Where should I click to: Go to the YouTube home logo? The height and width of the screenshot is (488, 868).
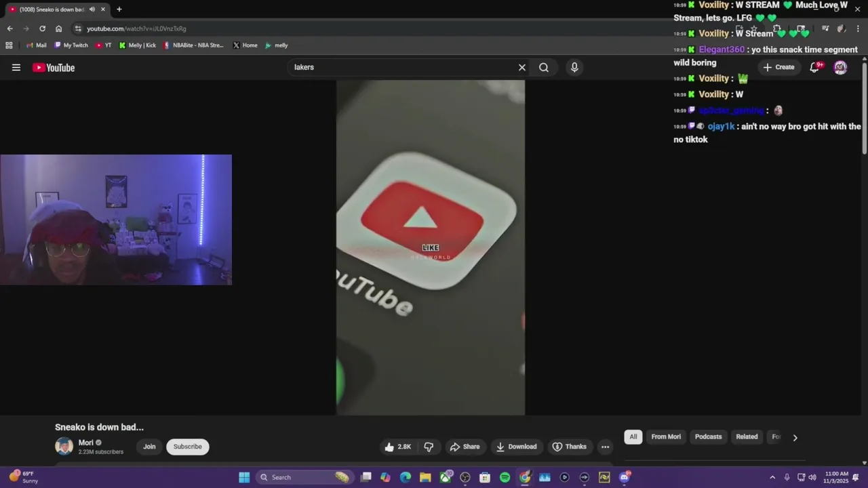tap(54, 67)
